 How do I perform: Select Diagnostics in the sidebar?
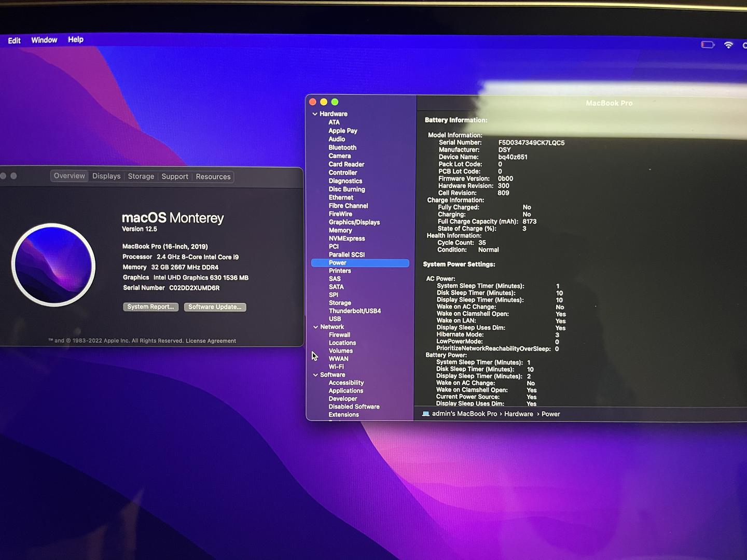tap(345, 181)
